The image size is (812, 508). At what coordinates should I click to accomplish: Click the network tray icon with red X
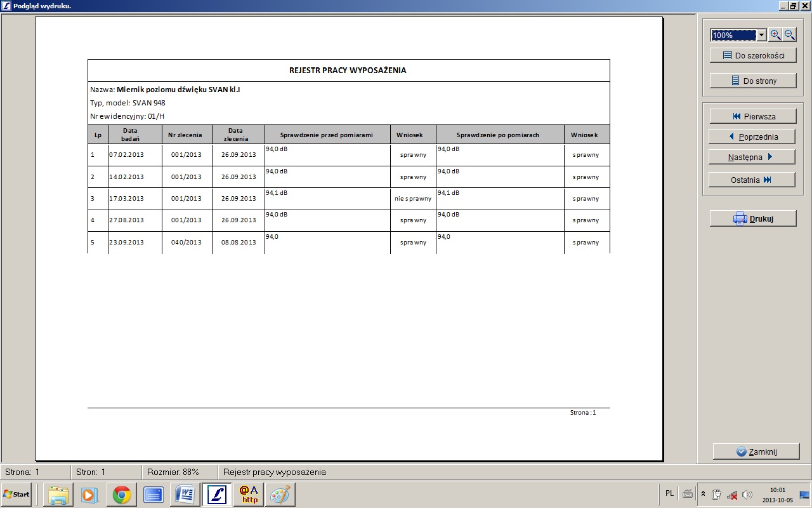click(732, 495)
